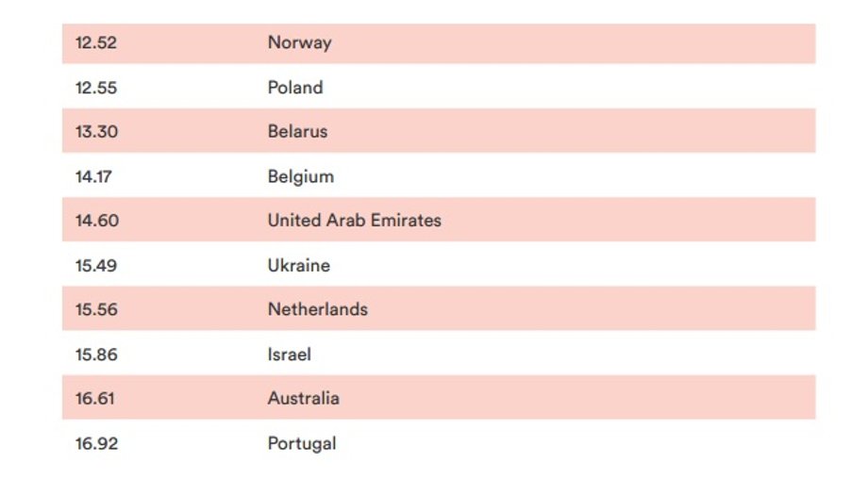Click the 16.61 value cell
This screenshot has height=479, width=868.
click(x=94, y=399)
